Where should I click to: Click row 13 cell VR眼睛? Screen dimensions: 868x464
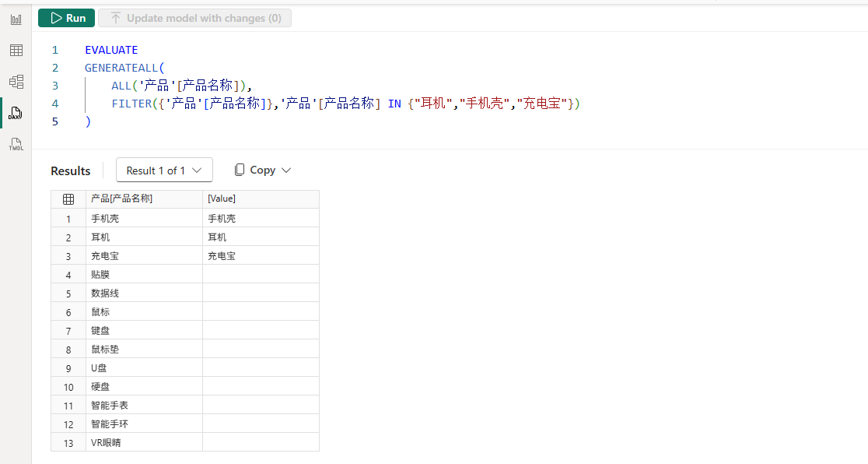click(144, 442)
